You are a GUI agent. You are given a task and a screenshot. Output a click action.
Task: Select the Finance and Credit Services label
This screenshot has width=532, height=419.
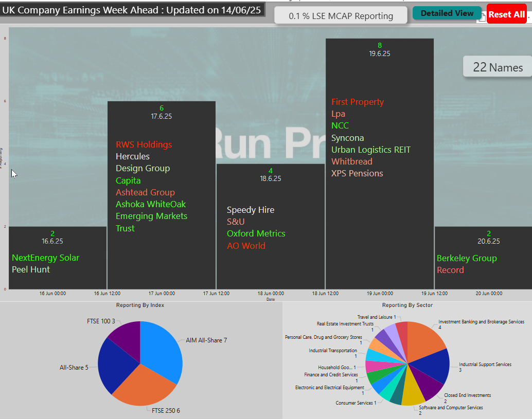click(x=331, y=377)
